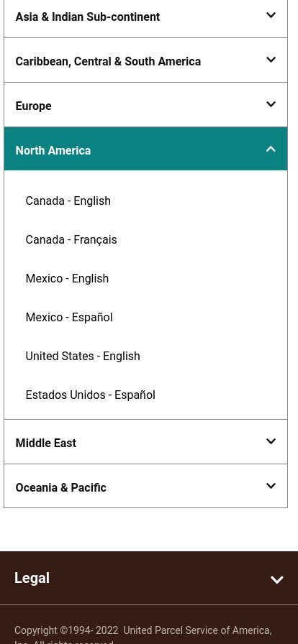Select Canada - English
The width and height of the screenshot is (298, 644).
coord(68,201)
